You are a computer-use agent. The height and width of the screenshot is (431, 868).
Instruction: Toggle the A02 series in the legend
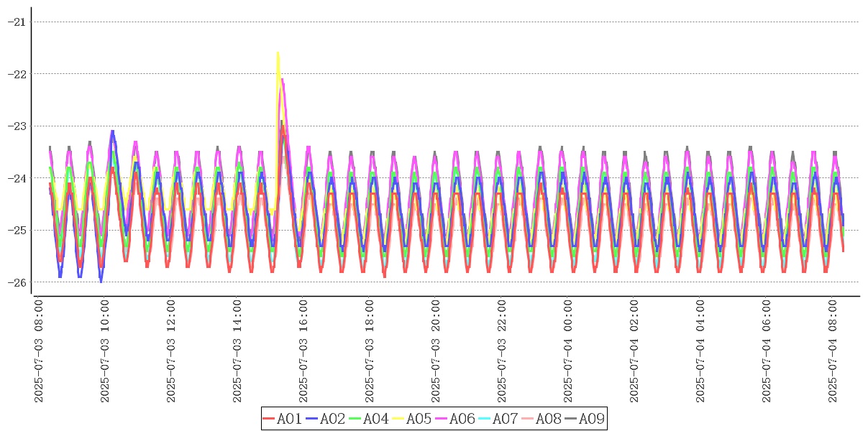point(326,419)
